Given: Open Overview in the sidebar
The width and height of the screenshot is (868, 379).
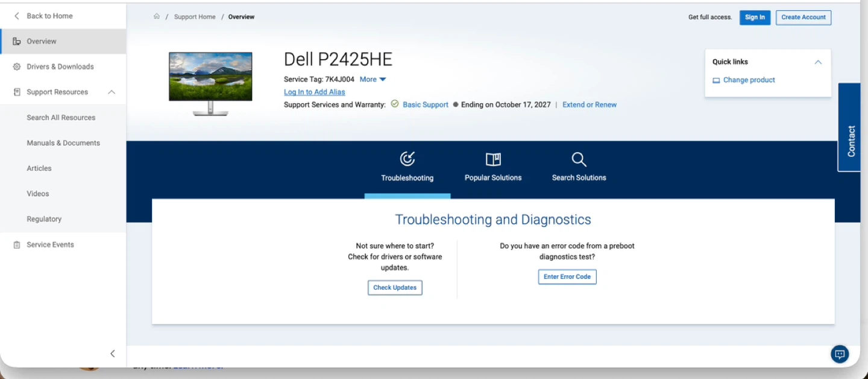Looking at the screenshot, I should [63, 41].
